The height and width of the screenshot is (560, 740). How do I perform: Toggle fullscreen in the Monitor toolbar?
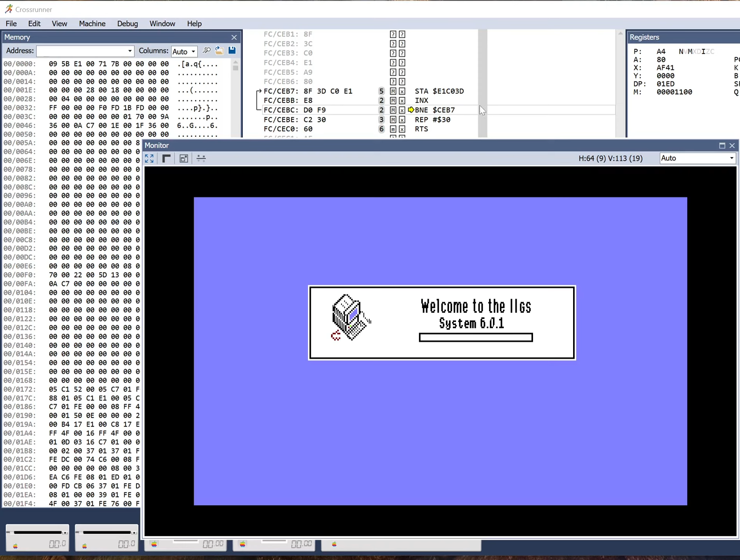coord(149,158)
